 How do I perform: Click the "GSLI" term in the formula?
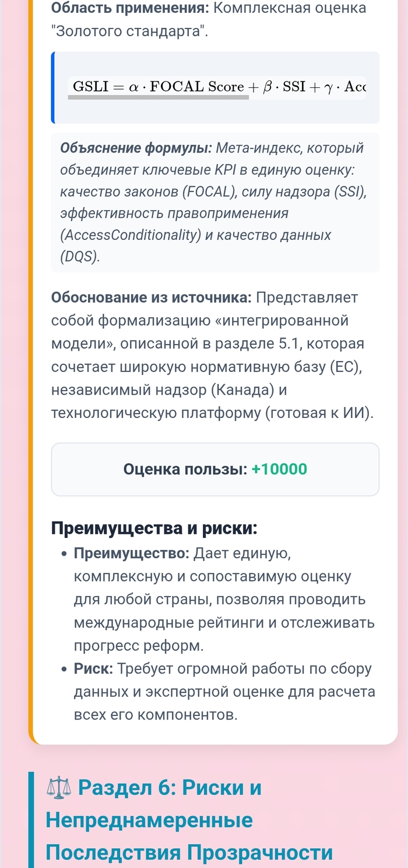coord(90,87)
